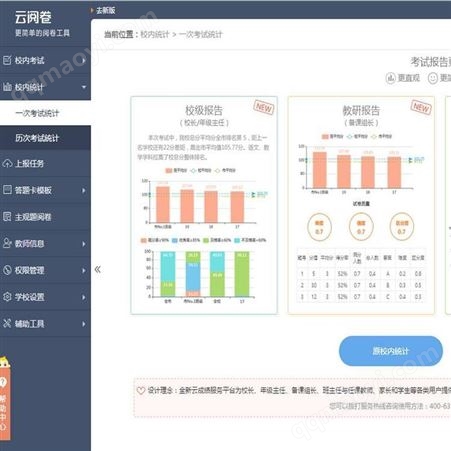Click the 学校设置 gear icon
451x451 pixels.
click(x=7, y=297)
